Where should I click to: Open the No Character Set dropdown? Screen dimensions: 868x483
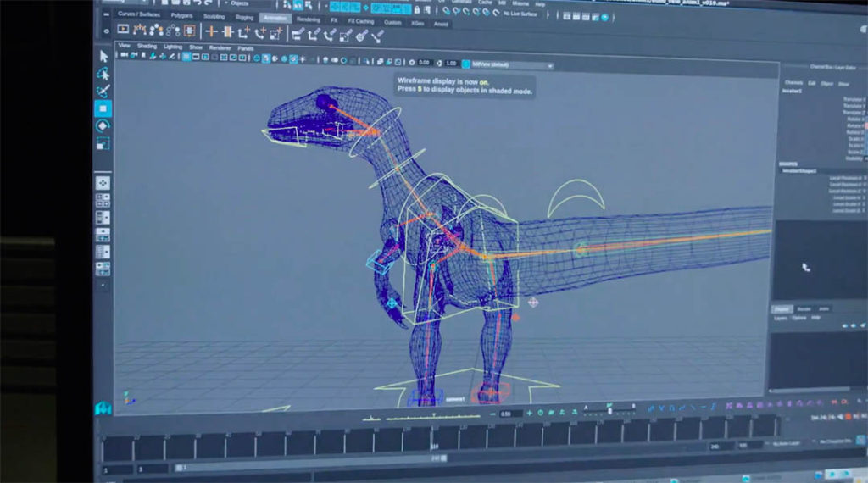click(837, 441)
